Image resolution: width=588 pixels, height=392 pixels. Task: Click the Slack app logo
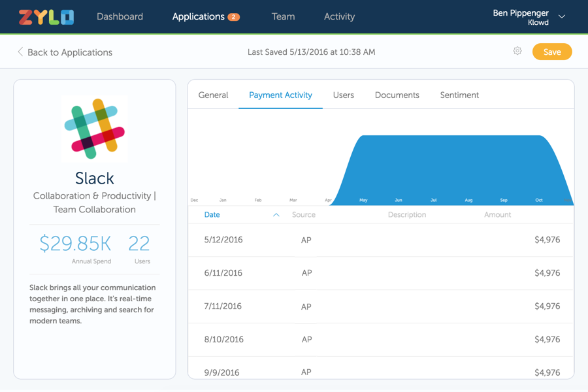pos(95,128)
